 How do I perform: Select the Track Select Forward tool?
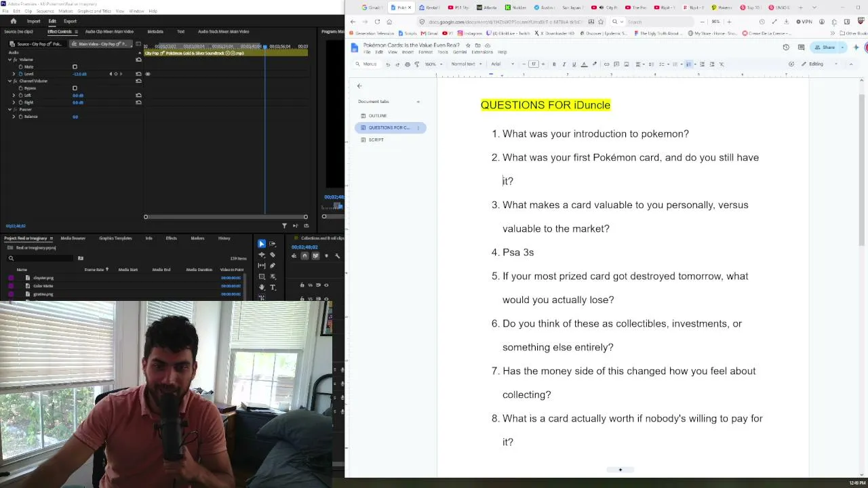273,244
